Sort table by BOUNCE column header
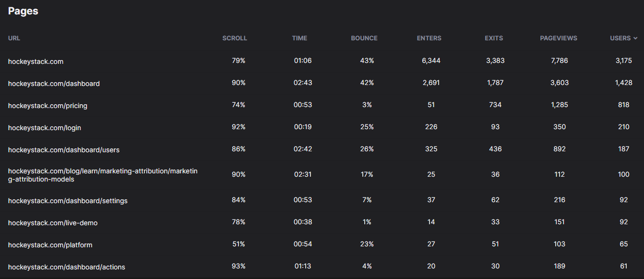 click(x=364, y=38)
